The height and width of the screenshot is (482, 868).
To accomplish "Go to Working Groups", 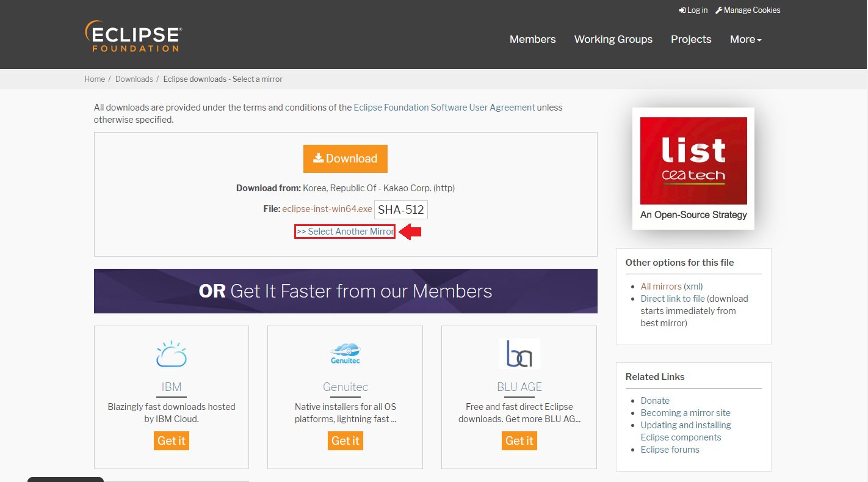I will point(613,39).
